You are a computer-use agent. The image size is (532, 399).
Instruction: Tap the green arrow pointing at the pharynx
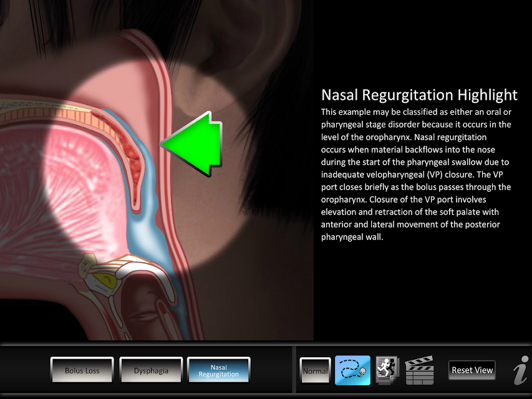click(191, 144)
